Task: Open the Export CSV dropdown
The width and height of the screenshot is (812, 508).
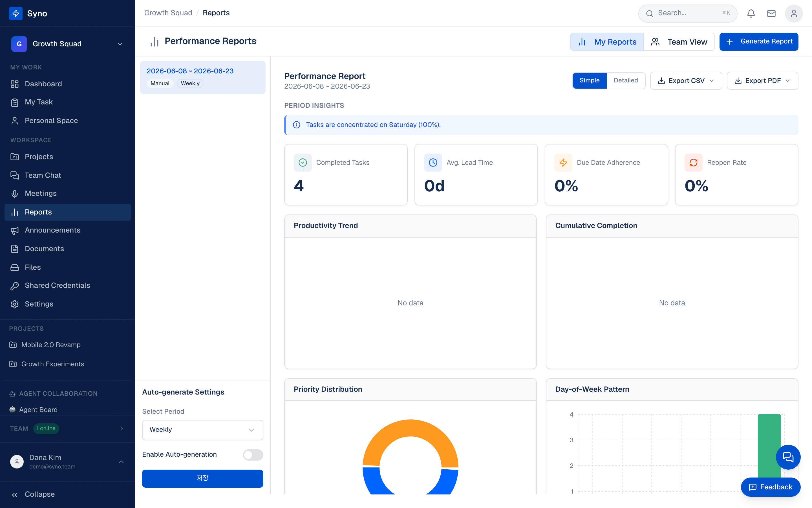Action: (x=686, y=81)
